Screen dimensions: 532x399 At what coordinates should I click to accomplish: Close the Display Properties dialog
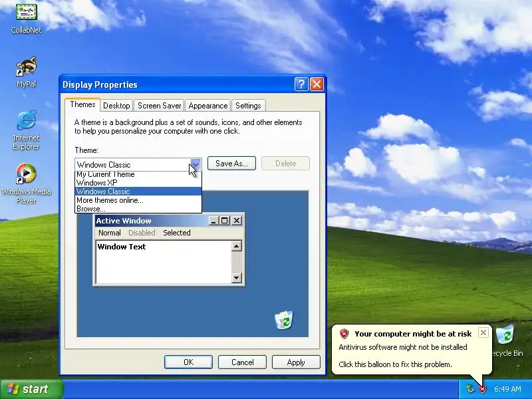coord(317,84)
